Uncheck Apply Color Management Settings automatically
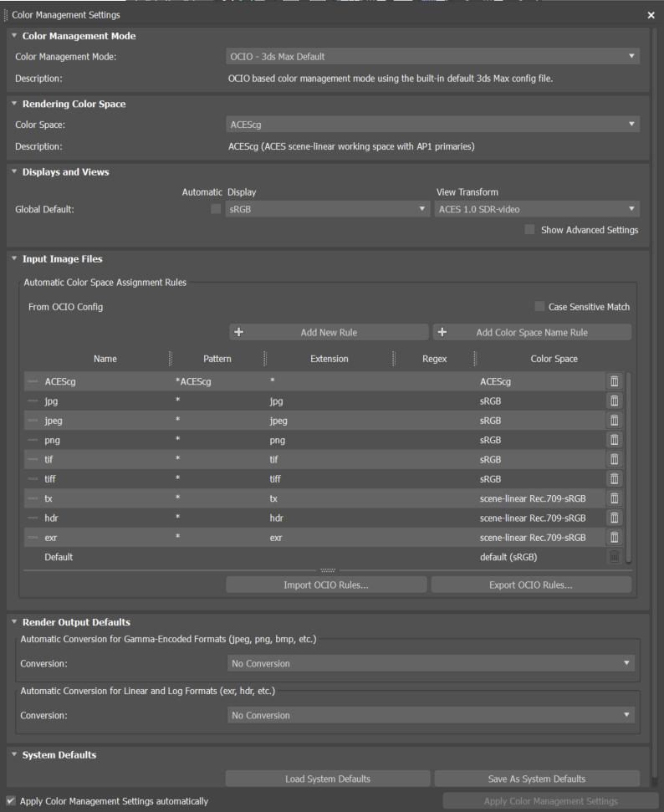The height and width of the screenshot is (812, 664). tap(10, 801)
